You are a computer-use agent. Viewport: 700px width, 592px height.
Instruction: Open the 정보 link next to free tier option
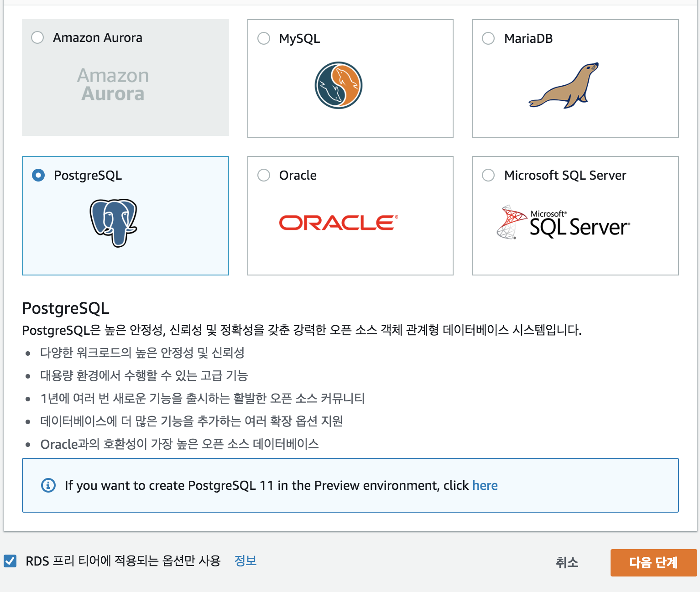[x=246, y=561]
